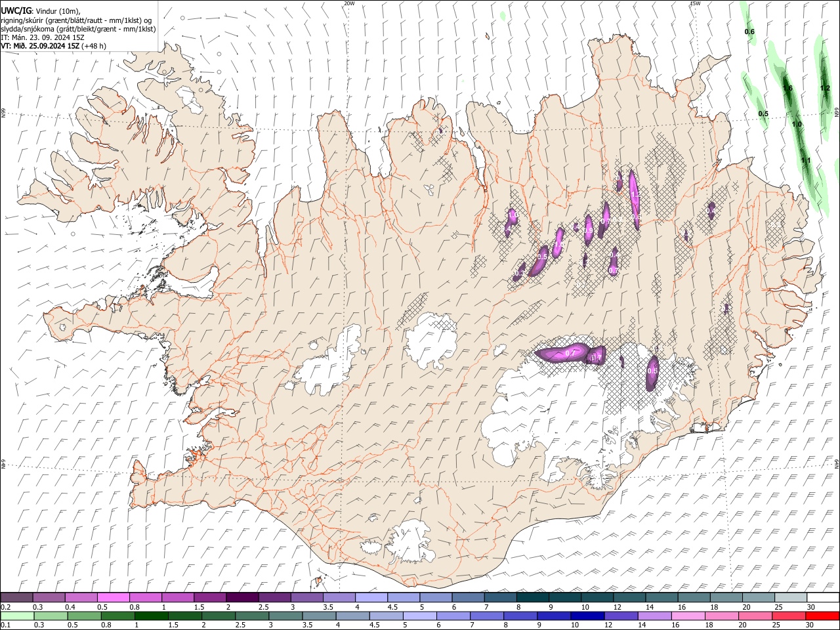Select pale green swatch labeled 0.1, bottom row
This screenshot has height=630, width=840.
tap(18, 616)
